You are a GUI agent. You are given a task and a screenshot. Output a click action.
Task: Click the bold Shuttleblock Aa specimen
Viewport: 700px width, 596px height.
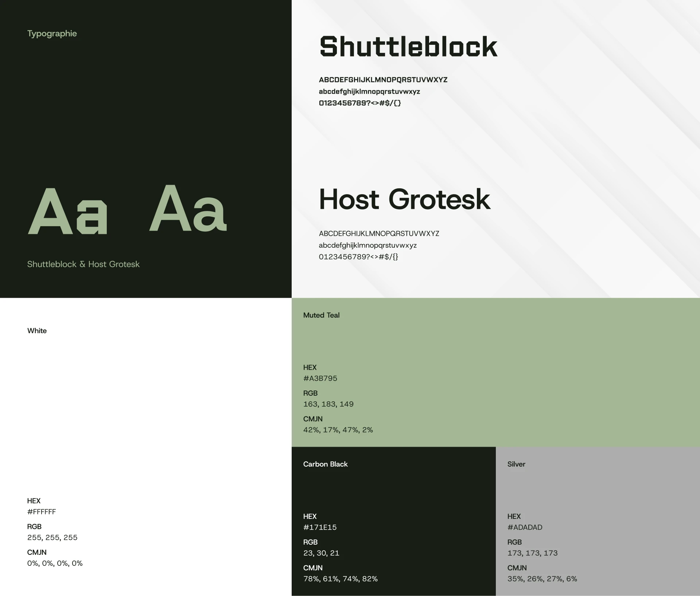click(68, 211)
